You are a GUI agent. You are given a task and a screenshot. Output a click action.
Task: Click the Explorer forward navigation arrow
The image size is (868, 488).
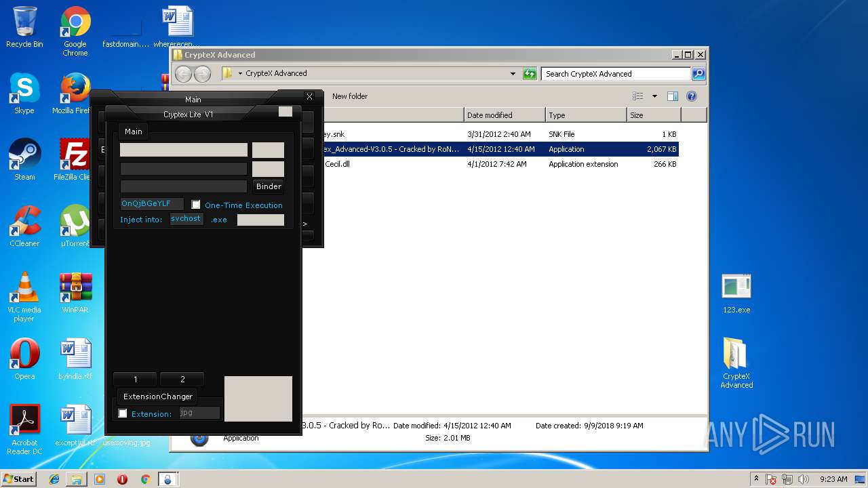[202, 74]
